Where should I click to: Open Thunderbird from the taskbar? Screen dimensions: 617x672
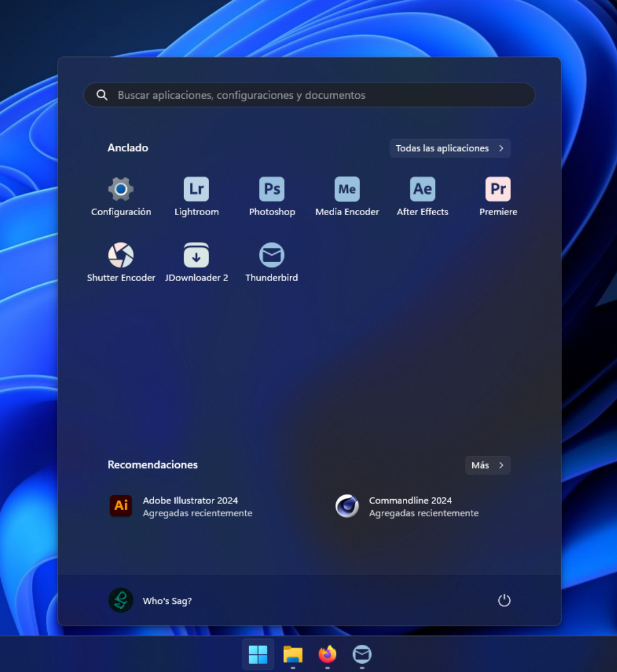(x=362, y=654)
